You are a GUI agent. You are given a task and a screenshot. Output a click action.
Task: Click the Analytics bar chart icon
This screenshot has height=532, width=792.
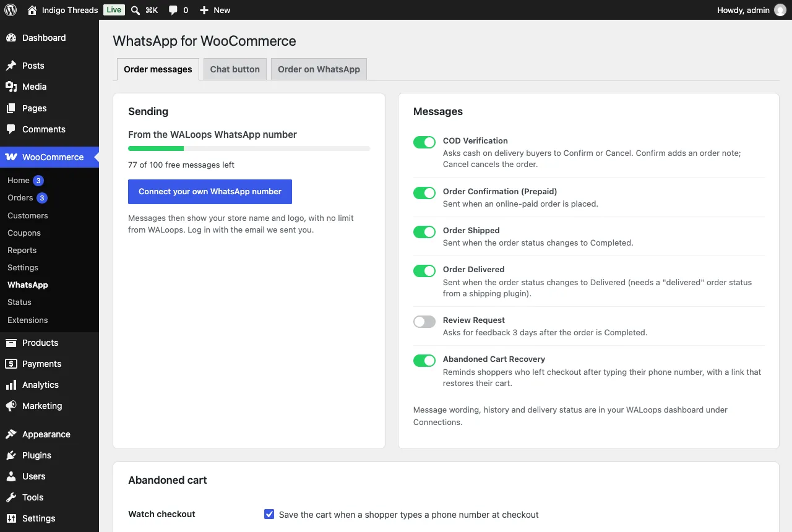(x=11, y=385)
